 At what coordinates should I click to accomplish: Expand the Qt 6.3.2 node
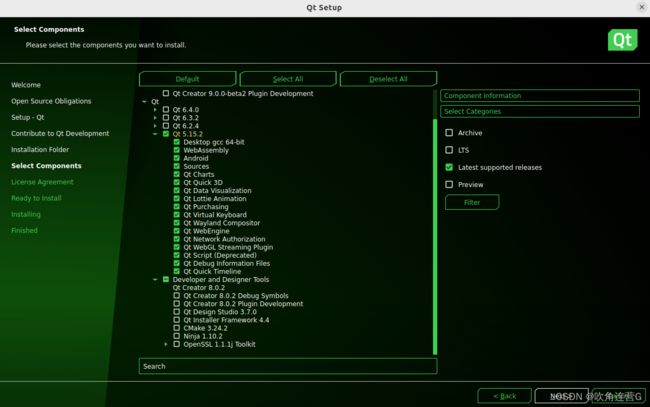[155, 118]
